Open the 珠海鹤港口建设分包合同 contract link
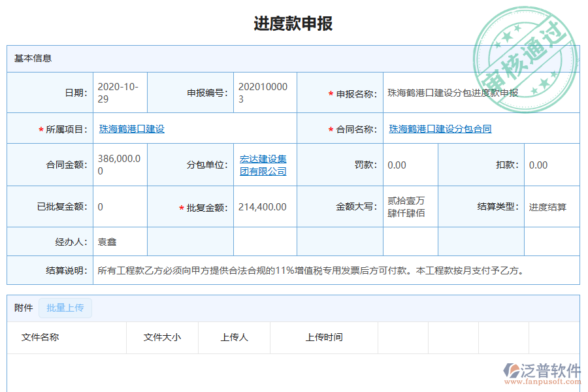 click(441, 128)
